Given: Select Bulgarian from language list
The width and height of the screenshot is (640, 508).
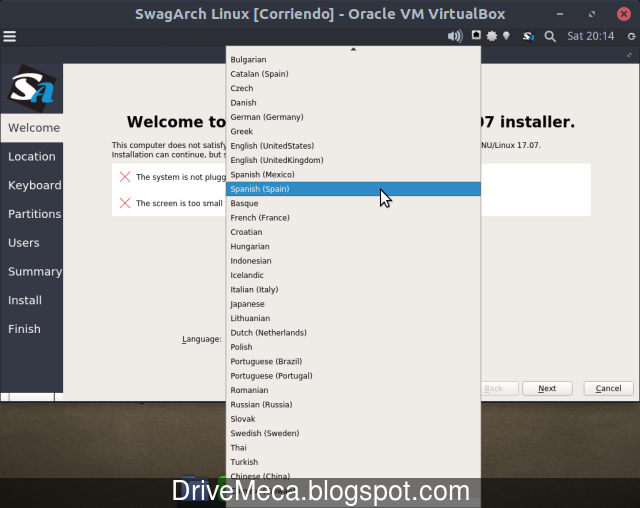Looking at the screenshot, I should (353, 60).
